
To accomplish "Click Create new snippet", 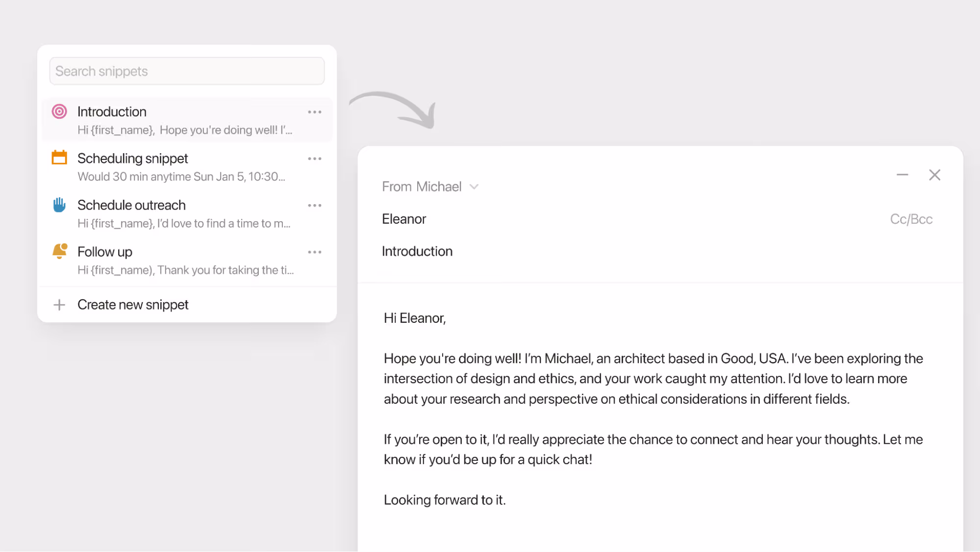I will coord(132,305).
